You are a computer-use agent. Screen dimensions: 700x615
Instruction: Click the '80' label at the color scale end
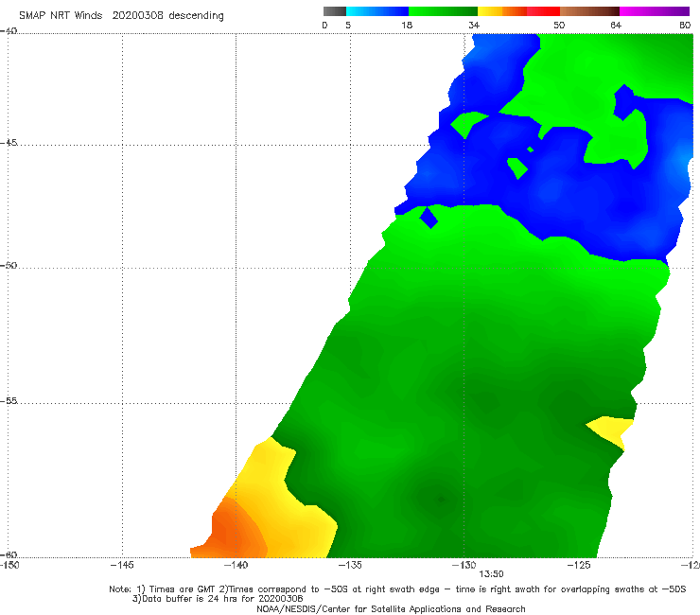click(x=685, y=26)
